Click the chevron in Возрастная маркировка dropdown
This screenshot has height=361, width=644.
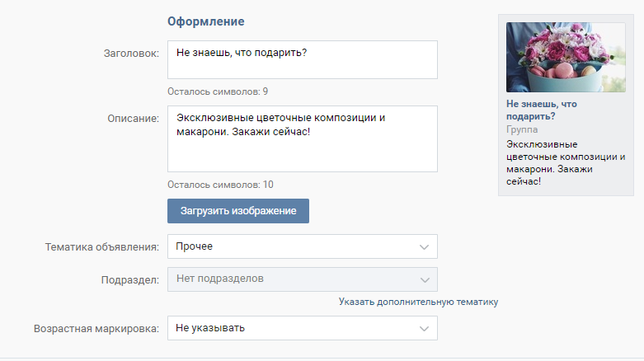424,329
